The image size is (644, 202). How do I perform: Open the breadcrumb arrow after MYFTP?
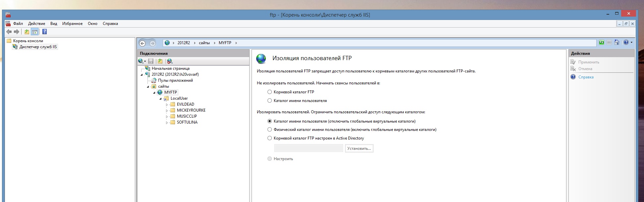pos(236,43)
